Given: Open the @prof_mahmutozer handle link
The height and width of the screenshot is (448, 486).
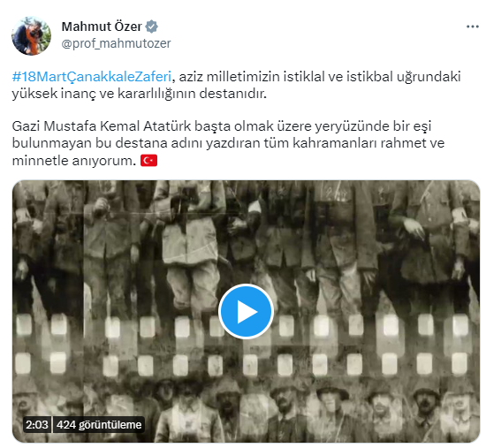Looking at the screenshot, I should 116,43.
